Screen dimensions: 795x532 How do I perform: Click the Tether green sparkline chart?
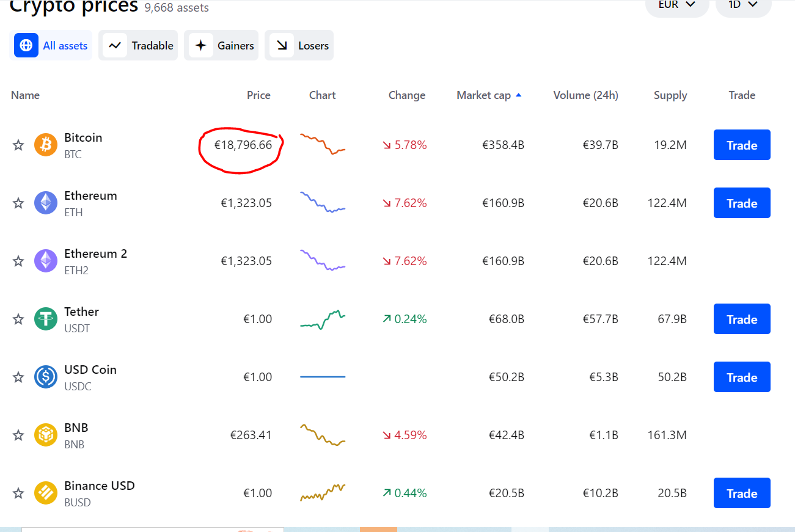point(323,319)
